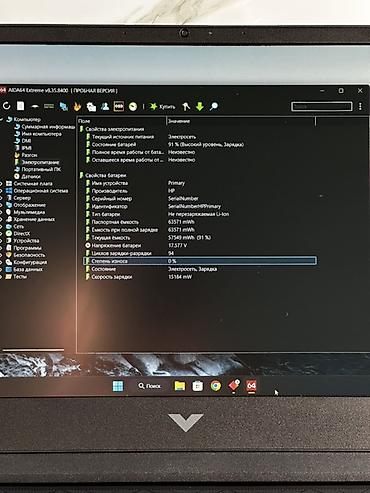Start the flame system stability test icon
This screenshot has height=493, width=370.
coord(77,106)
